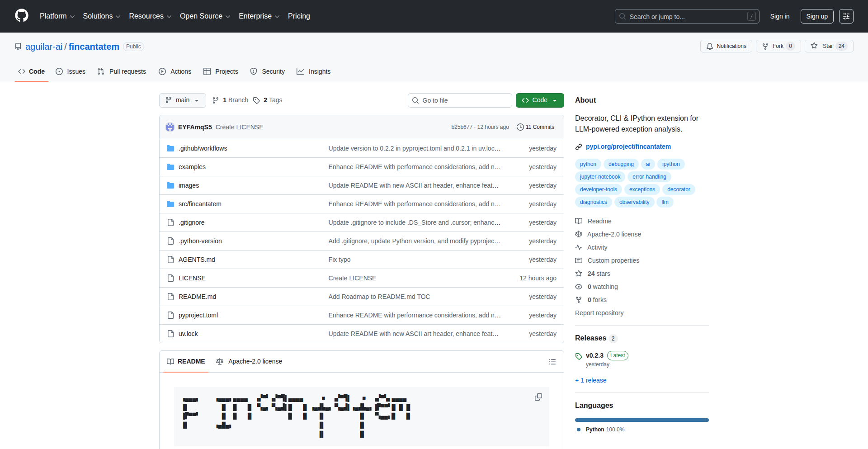Expand the Platform menu
Viewport: 868px width, 449px height.
click(57, 16)
